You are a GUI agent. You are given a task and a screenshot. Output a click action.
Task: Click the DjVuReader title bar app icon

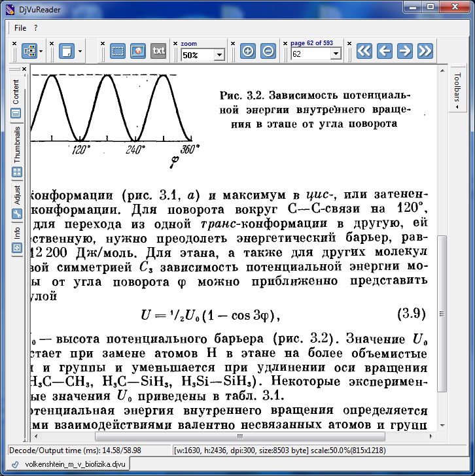[x=10, y=9]
